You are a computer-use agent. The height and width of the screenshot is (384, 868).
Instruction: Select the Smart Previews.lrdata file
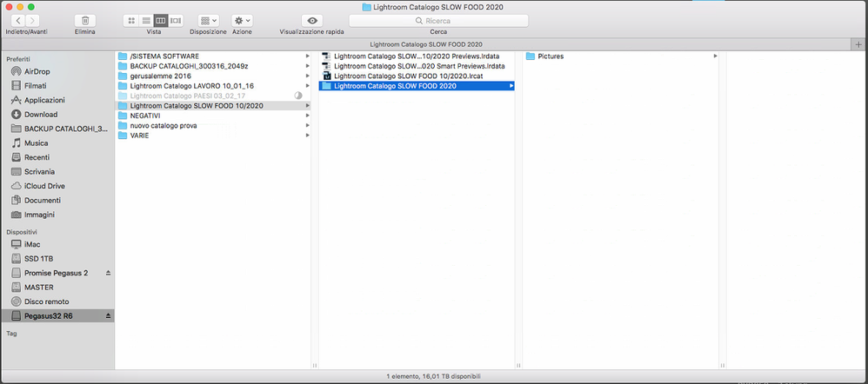[x=417, y=66]
